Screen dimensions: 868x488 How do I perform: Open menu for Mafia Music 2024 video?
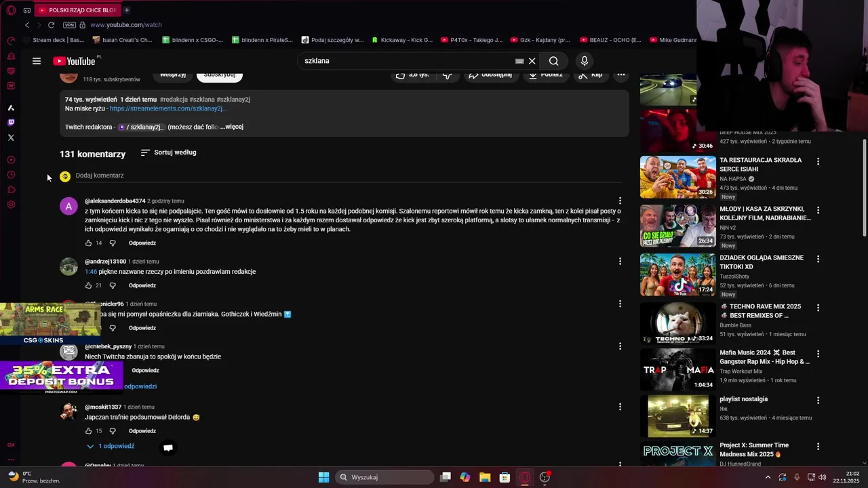coord(818,354)
